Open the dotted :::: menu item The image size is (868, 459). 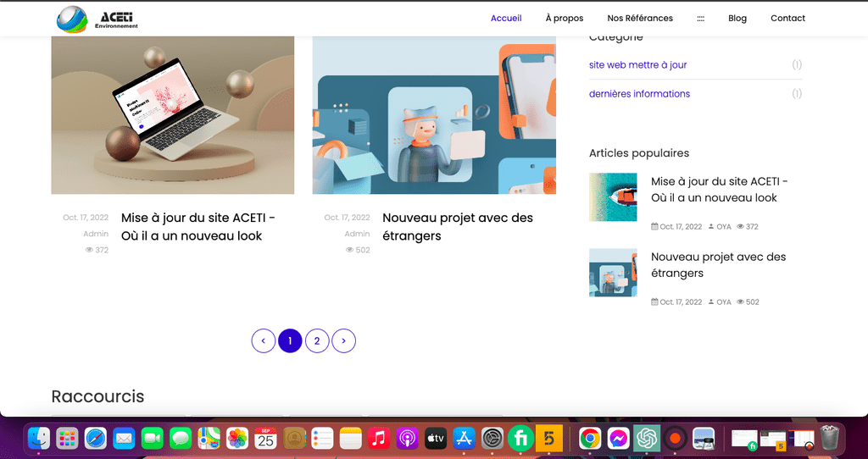tap(700, 19)
